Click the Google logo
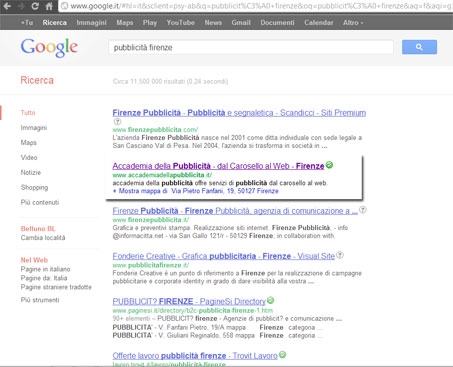The height and width of the screenshot is (367, 453). click(x=49, y=48)
